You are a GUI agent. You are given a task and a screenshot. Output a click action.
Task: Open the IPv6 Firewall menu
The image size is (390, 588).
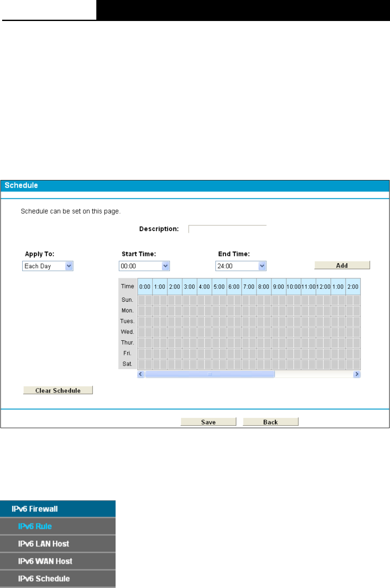pos(58,509)
